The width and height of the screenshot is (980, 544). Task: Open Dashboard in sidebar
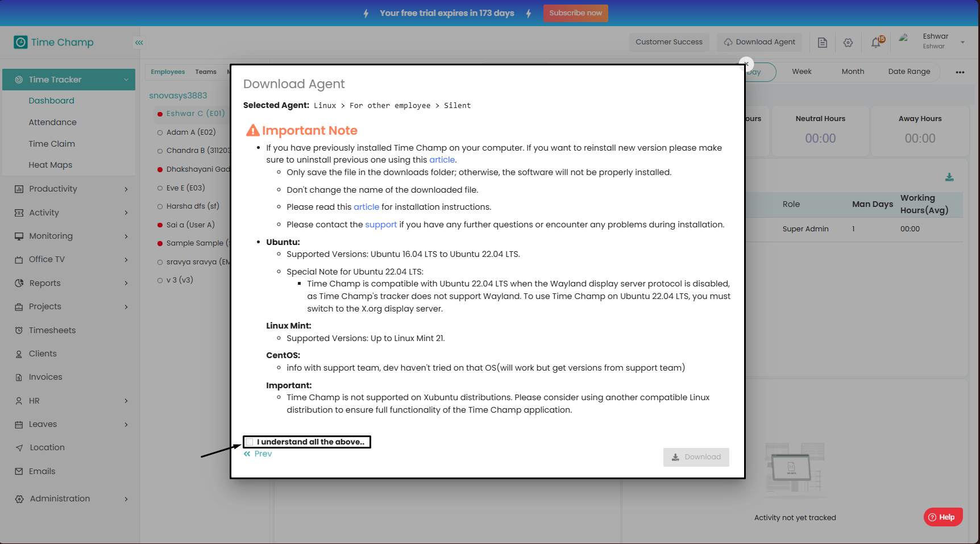(52, 101)
